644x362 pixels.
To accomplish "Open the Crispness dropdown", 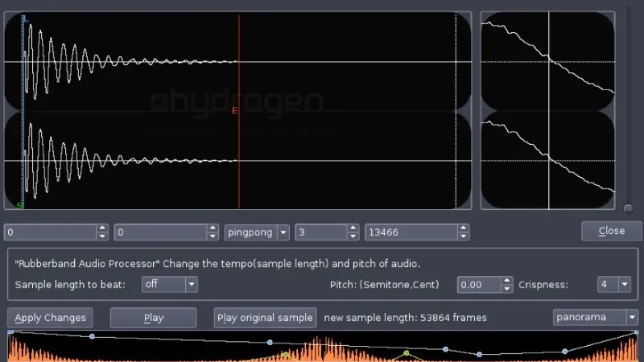I will [x=614, y=284].
